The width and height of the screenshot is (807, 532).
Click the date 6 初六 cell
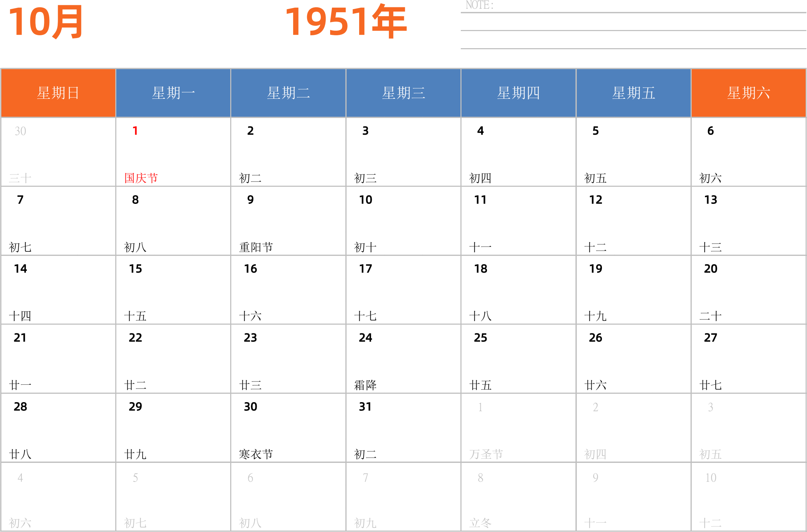tap(748, 152)
